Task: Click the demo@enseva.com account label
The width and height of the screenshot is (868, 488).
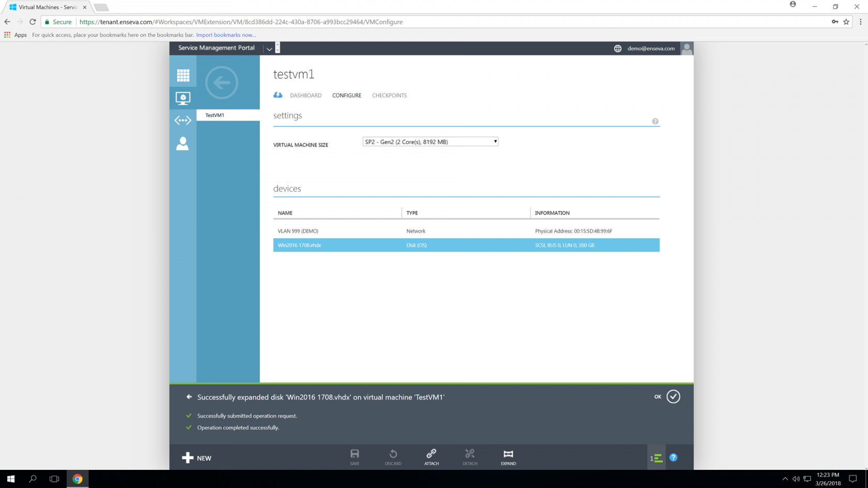Action: (651, 49)
